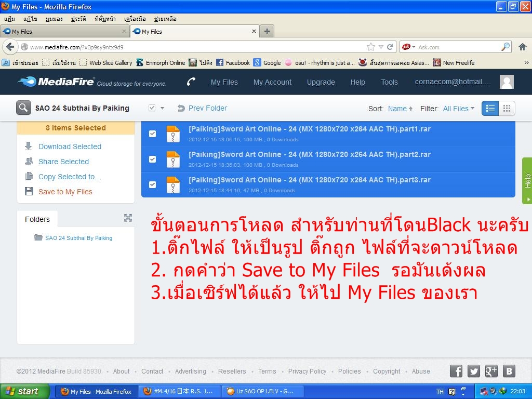Open the SAO 24 Subthai folder icon in tree
This screenshot has width=532, height=399.
pos(38,237)
